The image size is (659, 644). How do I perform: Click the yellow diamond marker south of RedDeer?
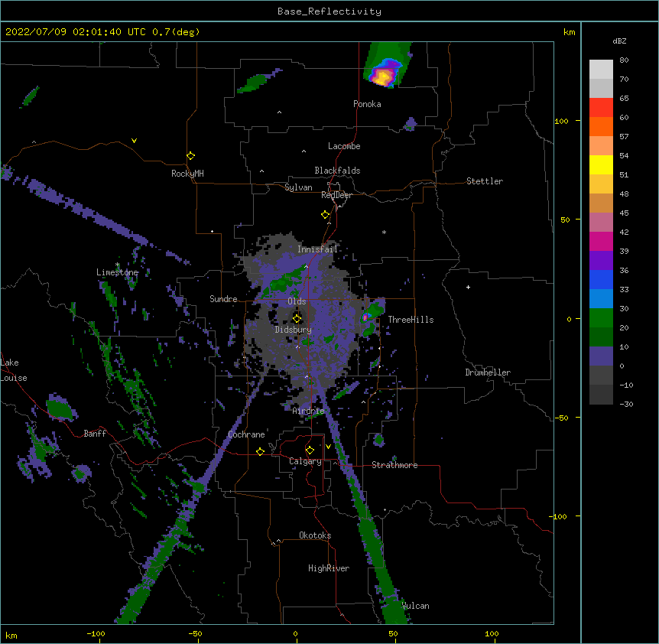[x=325, y=215]
